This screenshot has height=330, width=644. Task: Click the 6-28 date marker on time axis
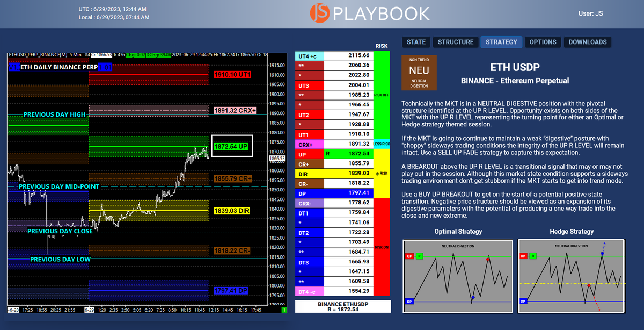pos(13,310)
